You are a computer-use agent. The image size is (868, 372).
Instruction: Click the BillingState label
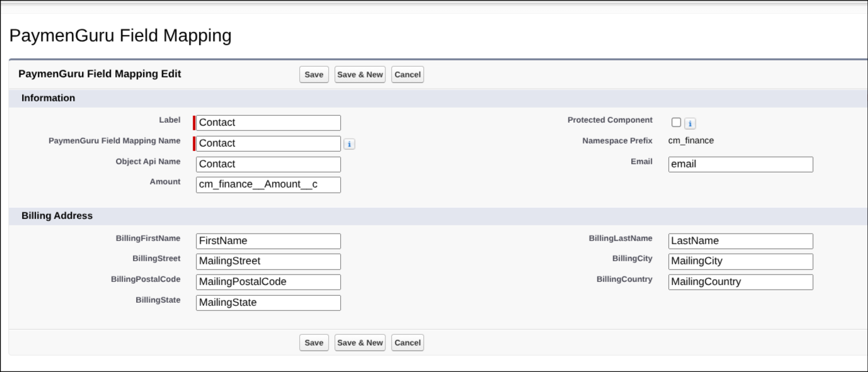(158, 300)
